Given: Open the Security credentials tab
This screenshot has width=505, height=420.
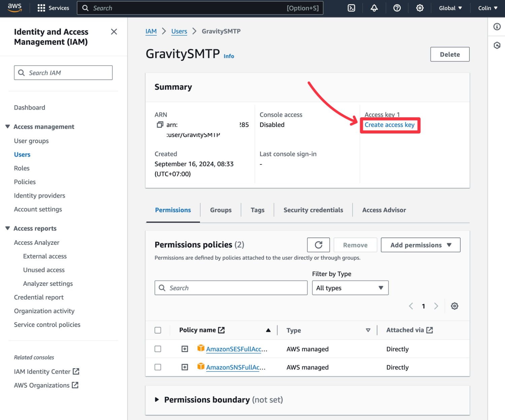Looking at the screenshot, I should tap(313, 210).
